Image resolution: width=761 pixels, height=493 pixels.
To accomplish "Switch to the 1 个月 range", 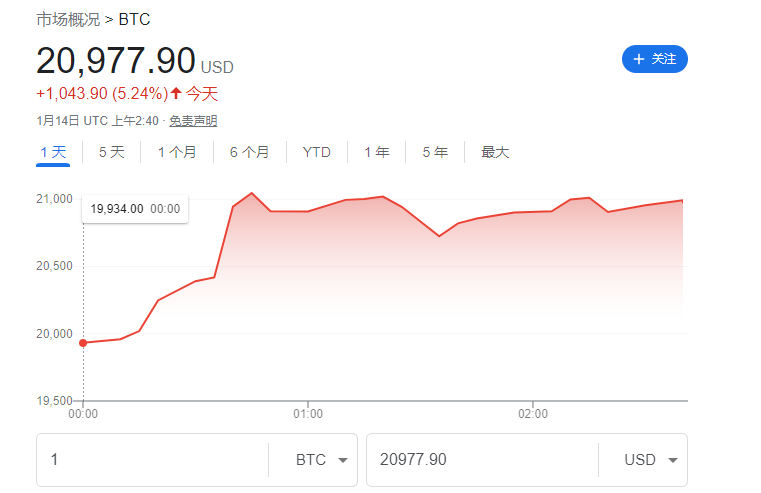I will point(177,152).
